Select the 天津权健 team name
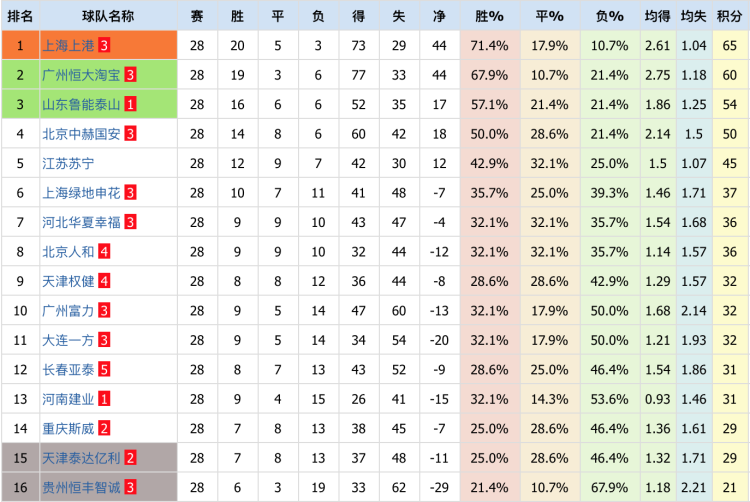Screen dimensions: 750x502 pos(68,281)
